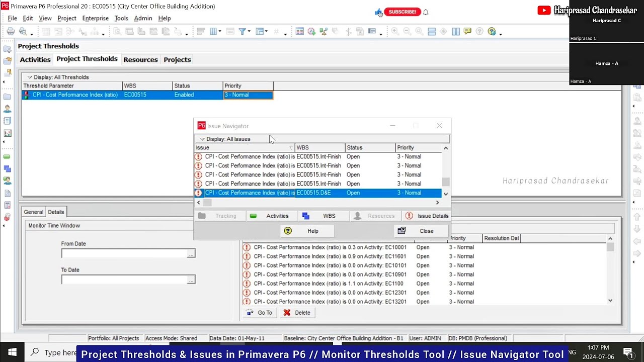Select the Details tab in the bottom panel
The height and width of the screenshot is (362, 644).
pos(56,212)
